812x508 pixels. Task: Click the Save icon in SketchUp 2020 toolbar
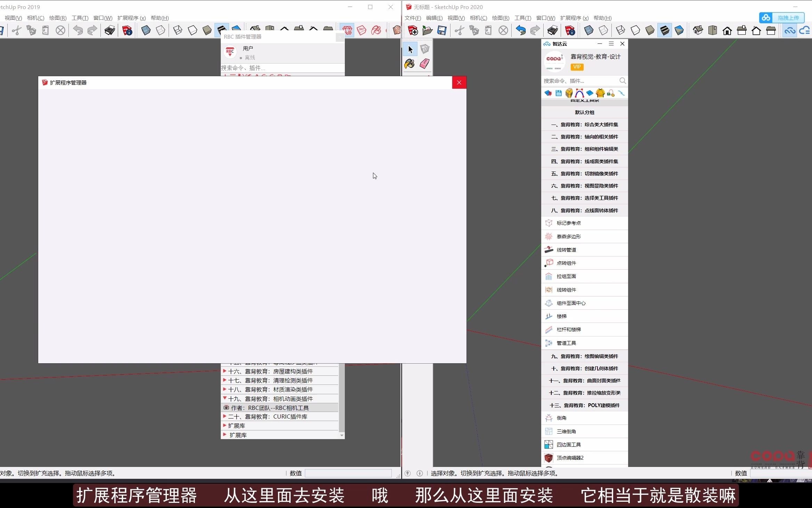coord(441,31)
